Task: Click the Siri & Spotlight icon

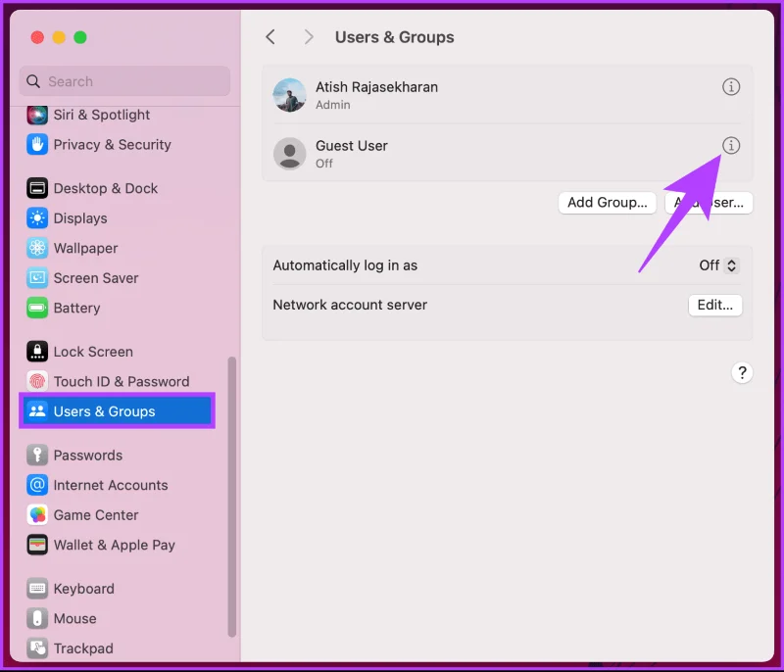Action: point(37,115)
